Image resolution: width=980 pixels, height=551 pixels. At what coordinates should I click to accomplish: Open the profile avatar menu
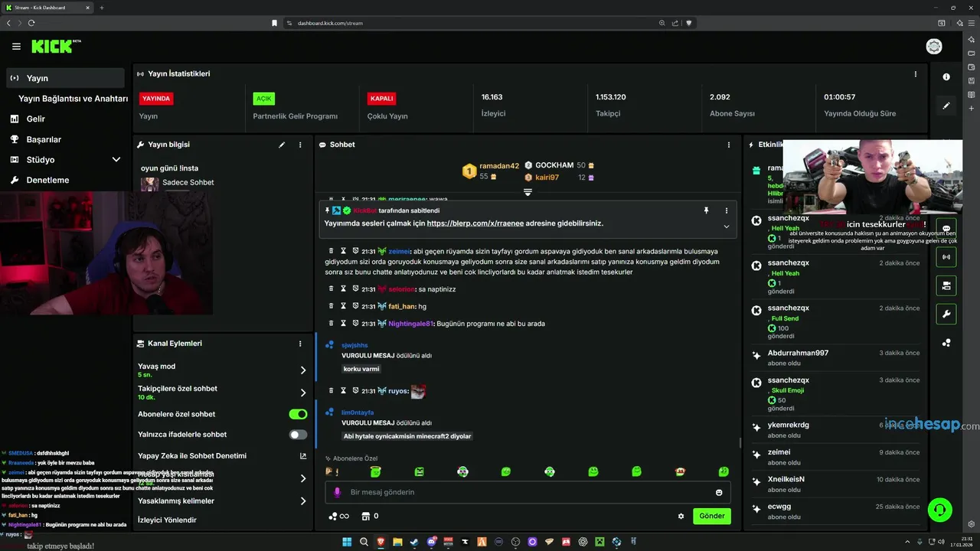click(934, 47)
